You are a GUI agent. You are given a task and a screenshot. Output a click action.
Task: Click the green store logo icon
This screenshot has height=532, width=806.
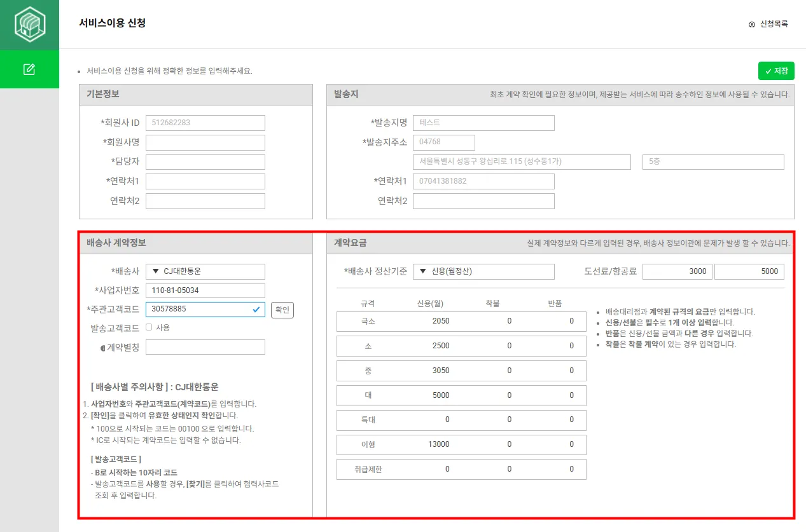point(29,25)
